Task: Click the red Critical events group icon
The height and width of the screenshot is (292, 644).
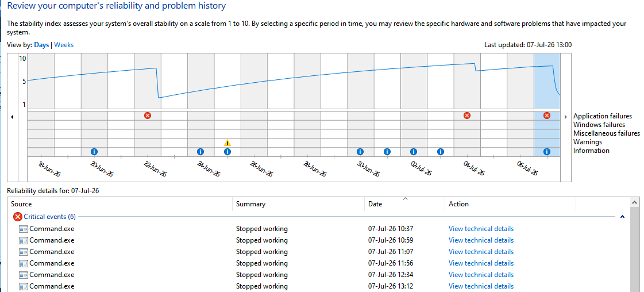Action: point(18,217)
